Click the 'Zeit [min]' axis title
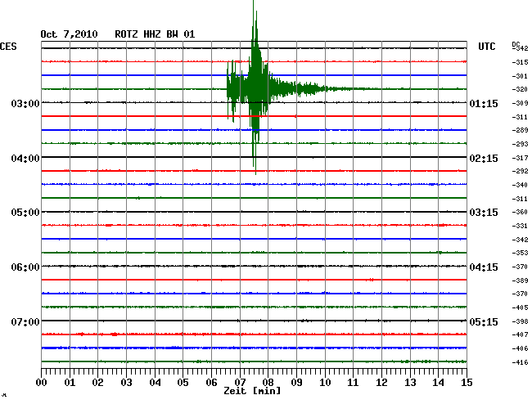Image resolution: width=532 pixels, height=404 pixels. 252,391
